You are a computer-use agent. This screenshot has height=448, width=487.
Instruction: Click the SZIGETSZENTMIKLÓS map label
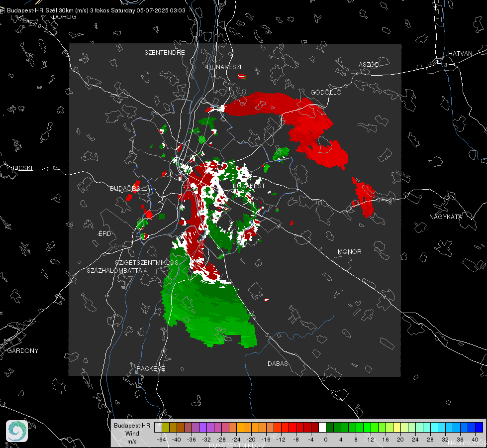pos(147,262)
